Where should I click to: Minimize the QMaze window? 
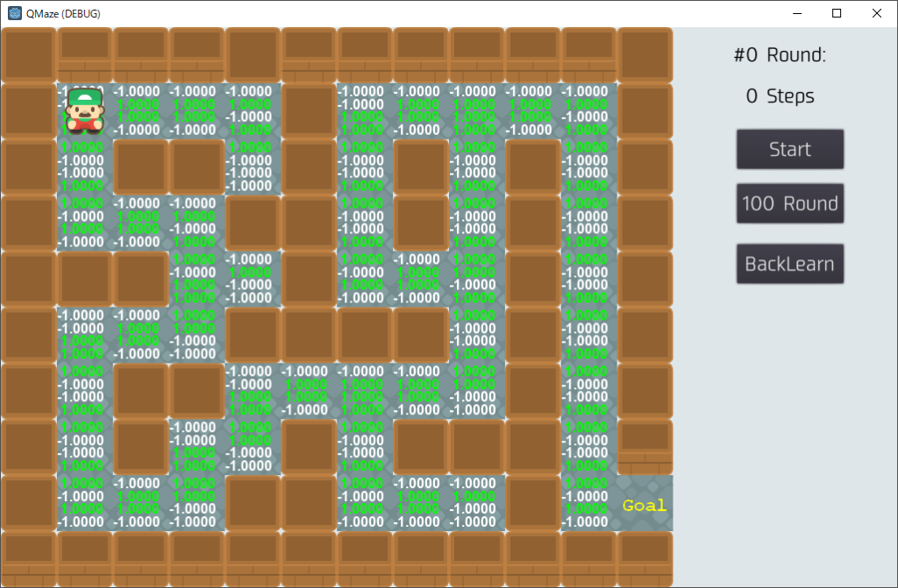[x=797, y=13]
